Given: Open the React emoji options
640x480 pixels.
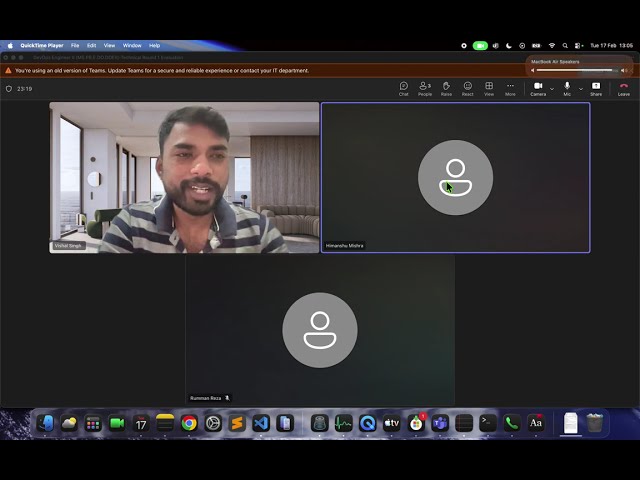Looking at the screenshot, I should click(x=467, y=89).
